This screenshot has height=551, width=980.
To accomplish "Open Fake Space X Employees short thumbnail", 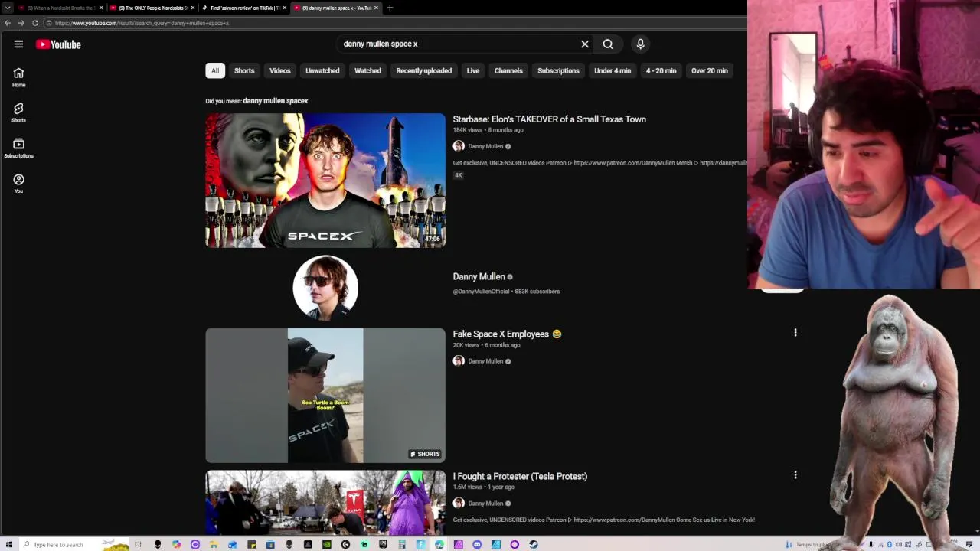I will coord(325,396).
